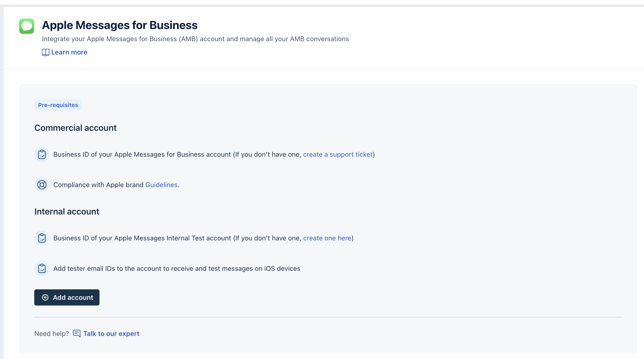This screenshot has height=359, width=644.
Task: Click the book icon beside Learn more
Action: (x=45, y=52)
